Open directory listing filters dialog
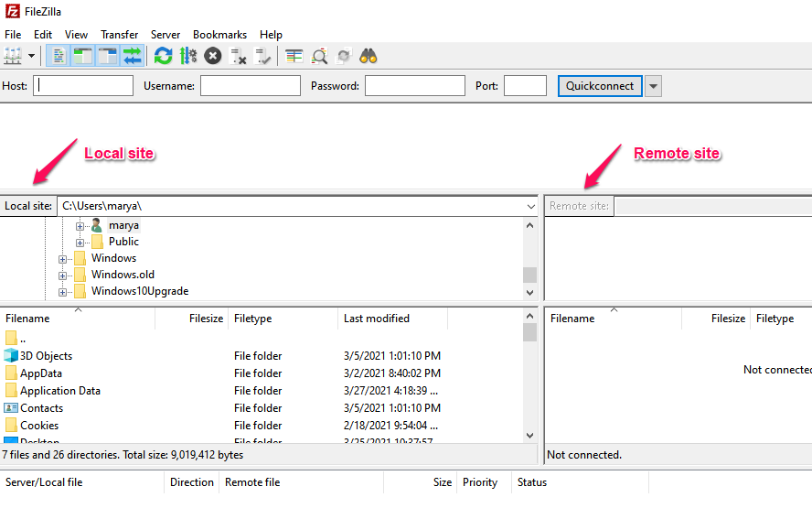The width and height of the screenshot is (812, 508). click(x=294, y=56)
